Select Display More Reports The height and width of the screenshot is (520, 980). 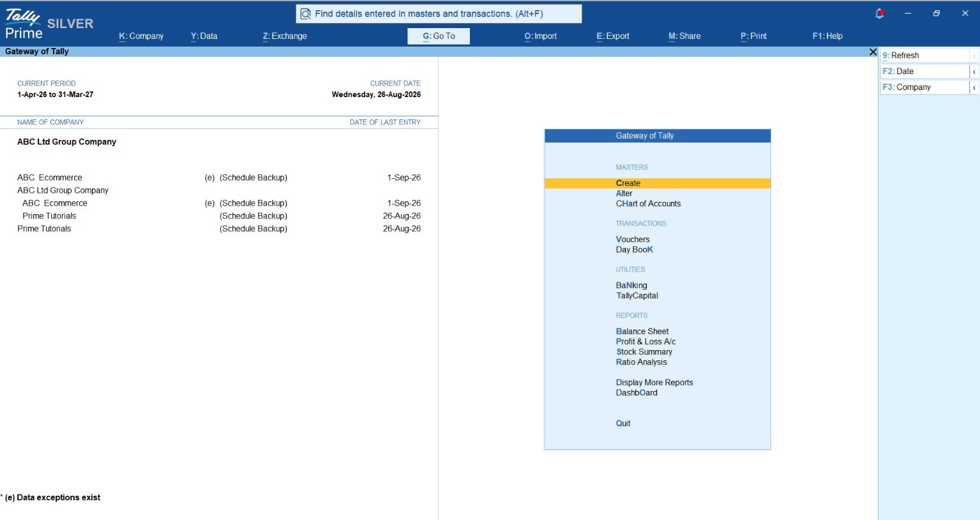[654, 383]
